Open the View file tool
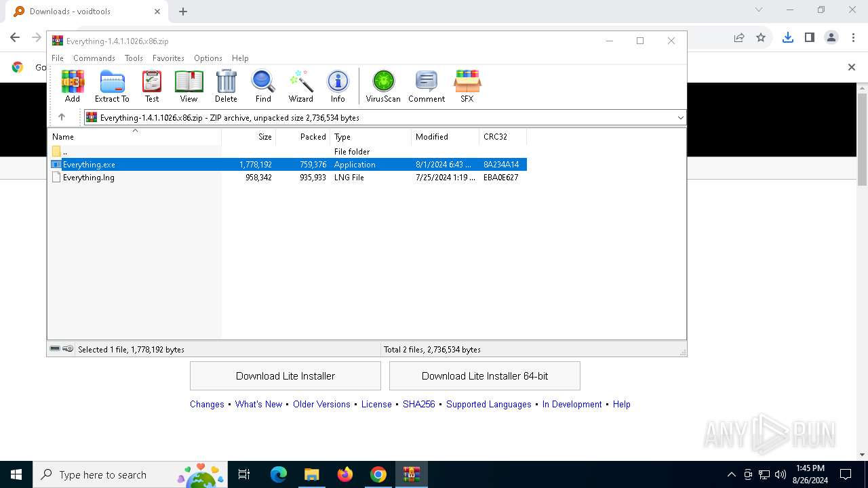Screen dimensions: 868x488 [x=189, y=86]
